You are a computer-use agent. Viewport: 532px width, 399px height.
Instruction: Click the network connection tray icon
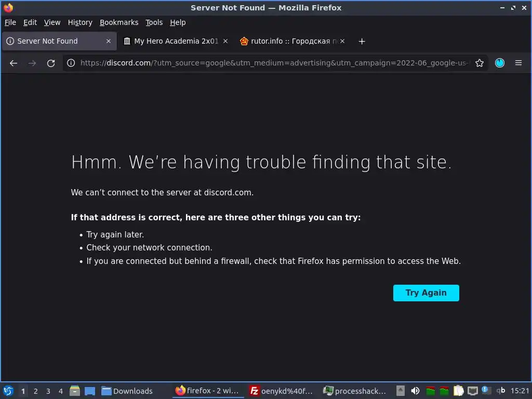coord(473,391)
